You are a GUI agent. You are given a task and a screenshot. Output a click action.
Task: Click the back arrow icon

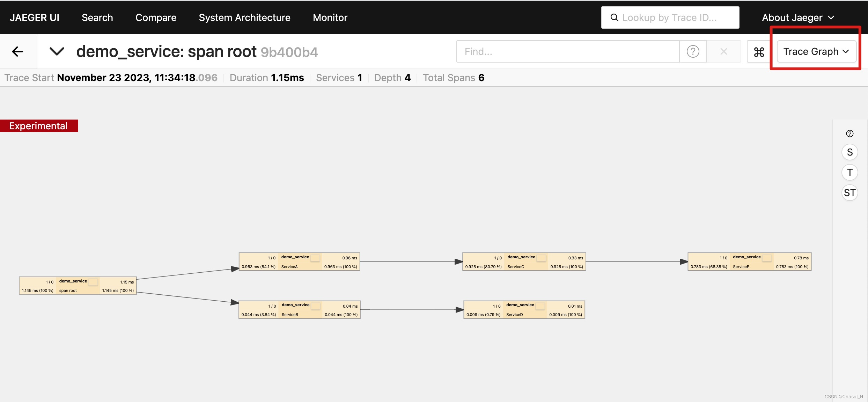pyautogui.click(x=17, y=52)
